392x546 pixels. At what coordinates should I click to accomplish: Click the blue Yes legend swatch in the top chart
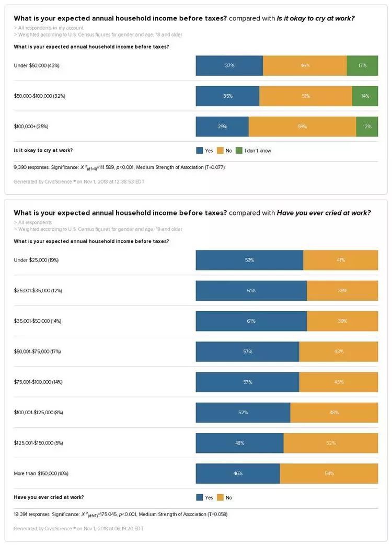coord(199,151)
